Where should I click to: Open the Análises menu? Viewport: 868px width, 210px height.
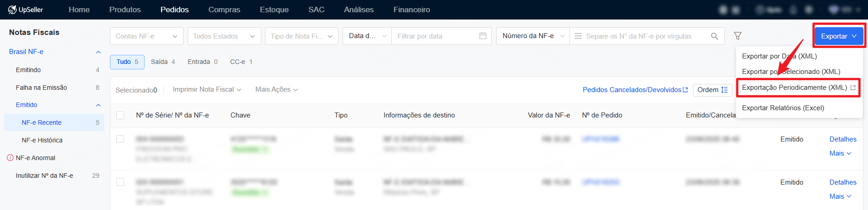tap(359, 10)
